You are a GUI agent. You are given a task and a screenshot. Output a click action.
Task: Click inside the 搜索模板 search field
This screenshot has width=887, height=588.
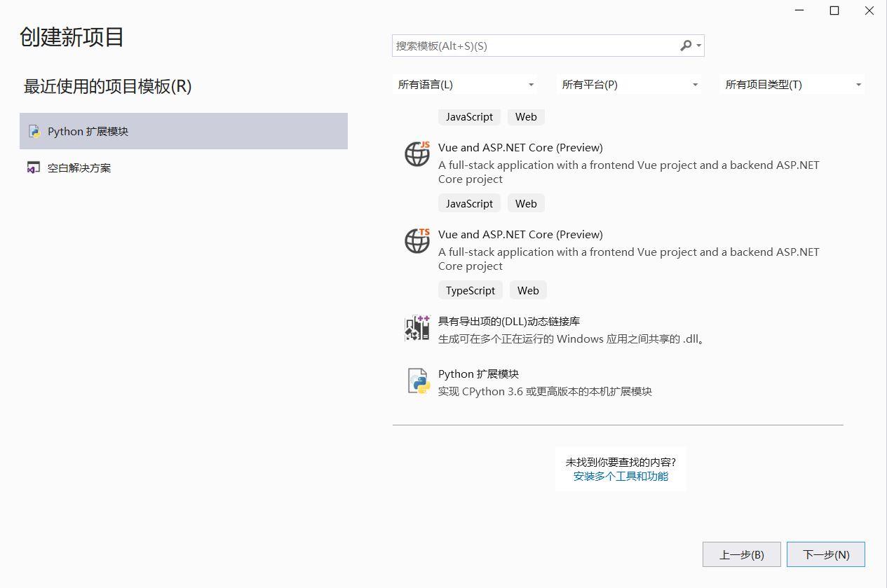pos(533,46)
